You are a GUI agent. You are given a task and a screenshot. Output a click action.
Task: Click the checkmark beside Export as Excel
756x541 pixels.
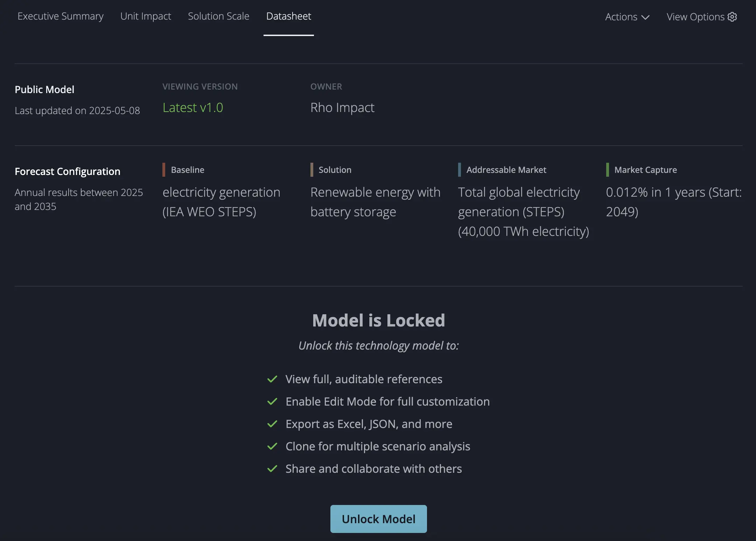[272, 424]
